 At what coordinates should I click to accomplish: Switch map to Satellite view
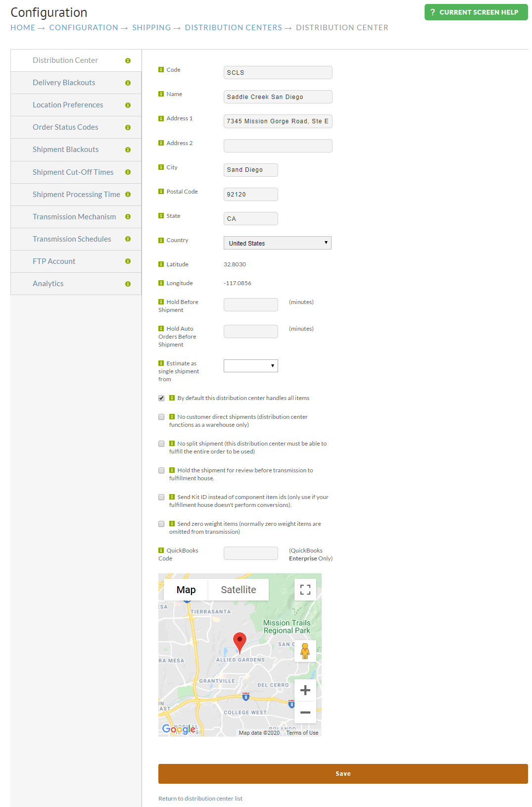click(239, 590)
